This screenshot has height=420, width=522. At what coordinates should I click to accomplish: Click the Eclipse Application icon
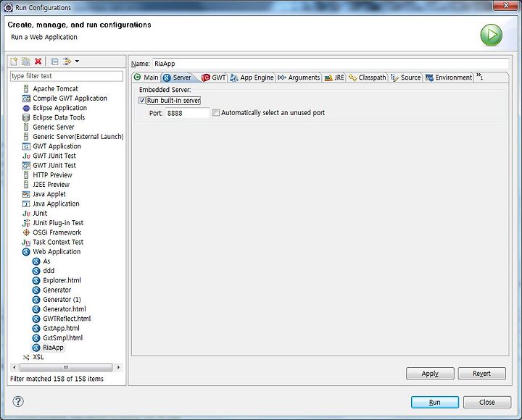tap(26, 108)
